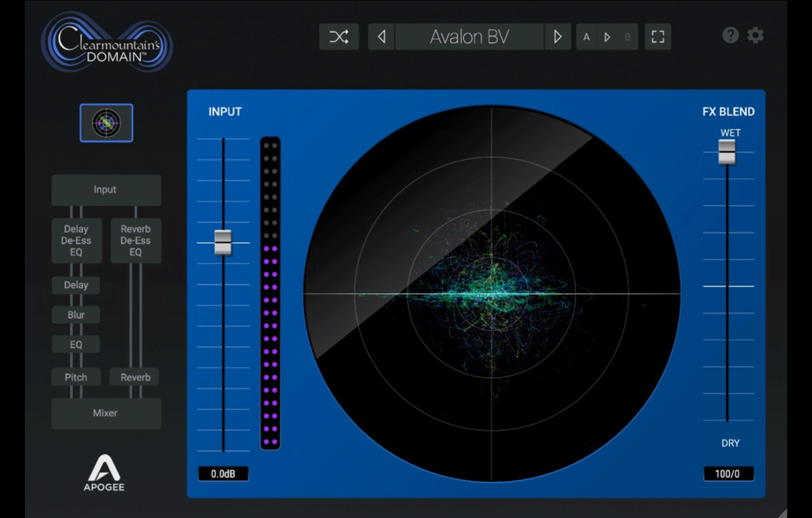Click the Input fader handle
The image size is (812, 518).
click(x=223, y=242)
